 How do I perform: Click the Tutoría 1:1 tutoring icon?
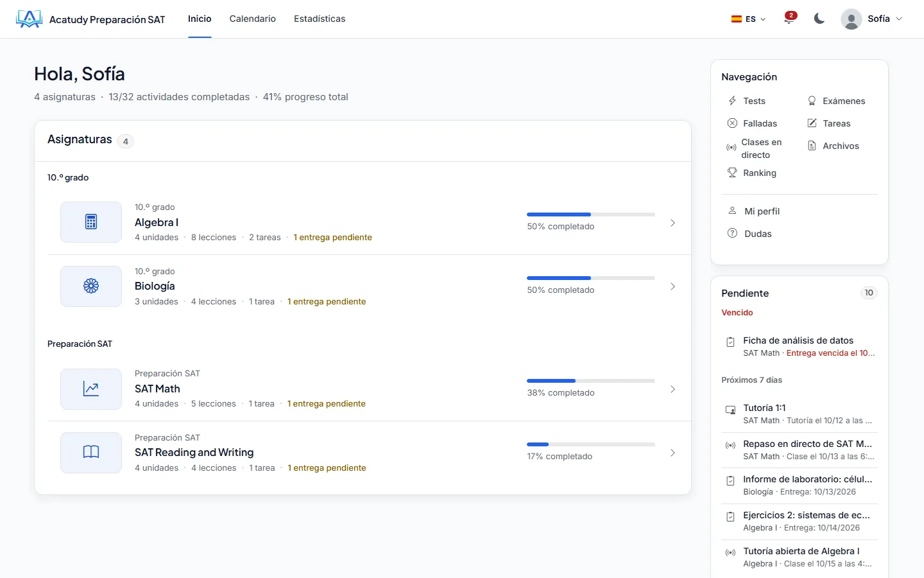click(x=730, y=410)
